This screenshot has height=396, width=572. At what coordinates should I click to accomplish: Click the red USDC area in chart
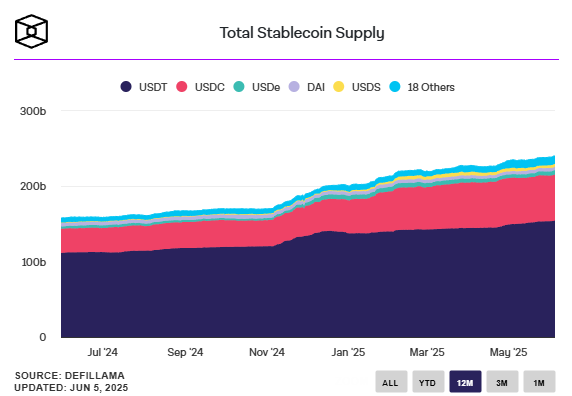point(365,215)
